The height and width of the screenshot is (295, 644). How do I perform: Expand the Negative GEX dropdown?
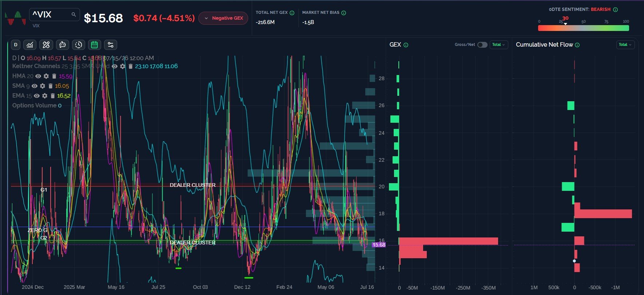223,18
